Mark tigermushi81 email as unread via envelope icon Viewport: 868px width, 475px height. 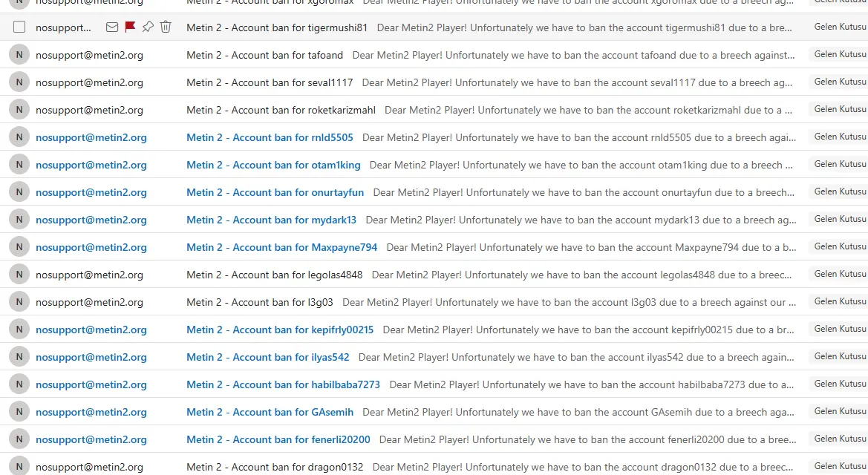pyautogui.click(x=112, y=27)
